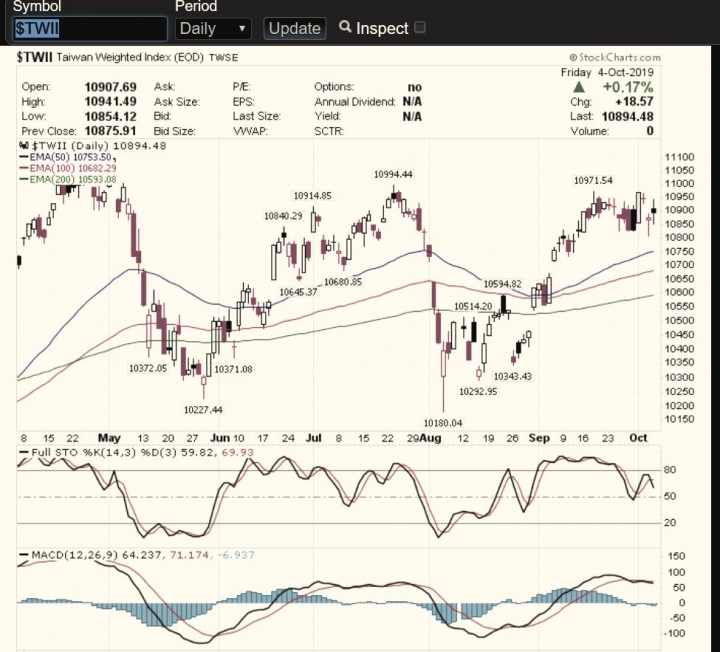Click the 10680.85 price label
Viewport: 720px width, 652px height.
click(343, 282)
